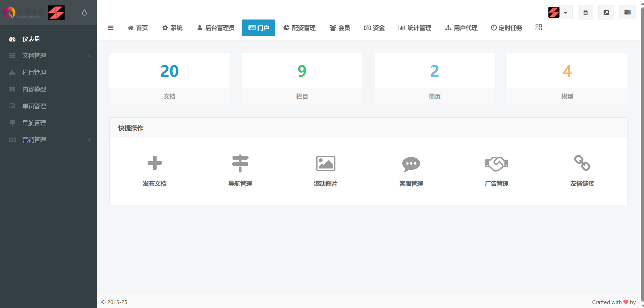Click the 友情链接 chain link icon
The image size is (644, 308).
(582, 163)
